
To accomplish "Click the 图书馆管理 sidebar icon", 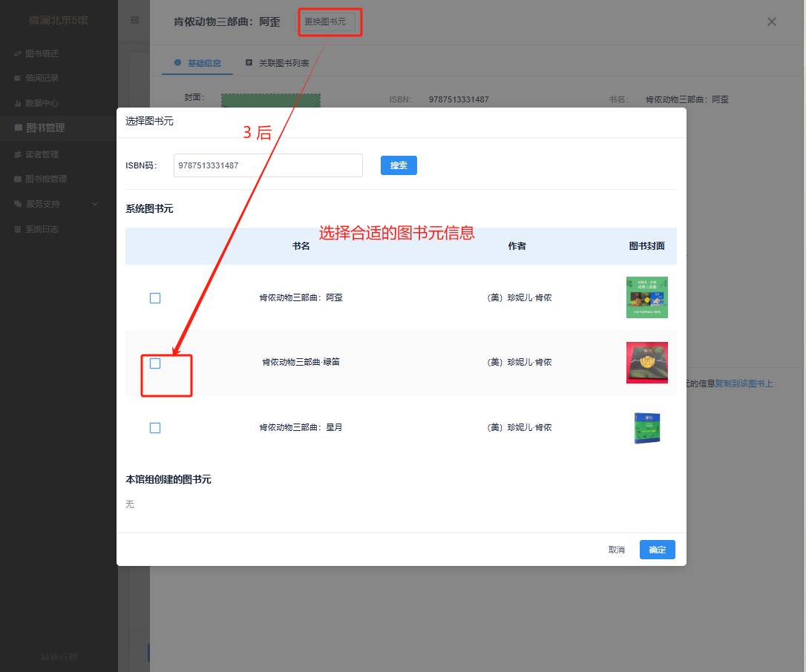I will [x=18, y=179].
